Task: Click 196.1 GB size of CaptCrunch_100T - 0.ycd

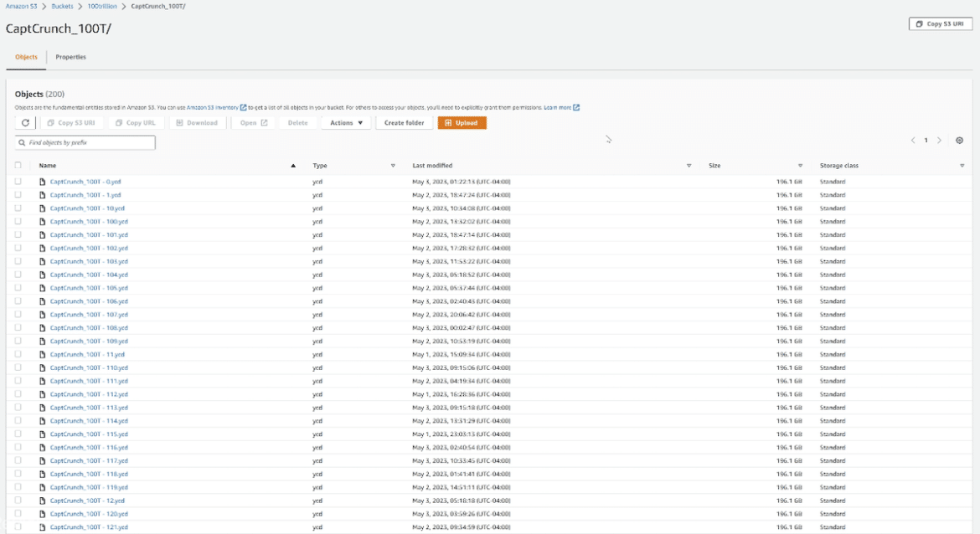Action: [x=789, y=182]
